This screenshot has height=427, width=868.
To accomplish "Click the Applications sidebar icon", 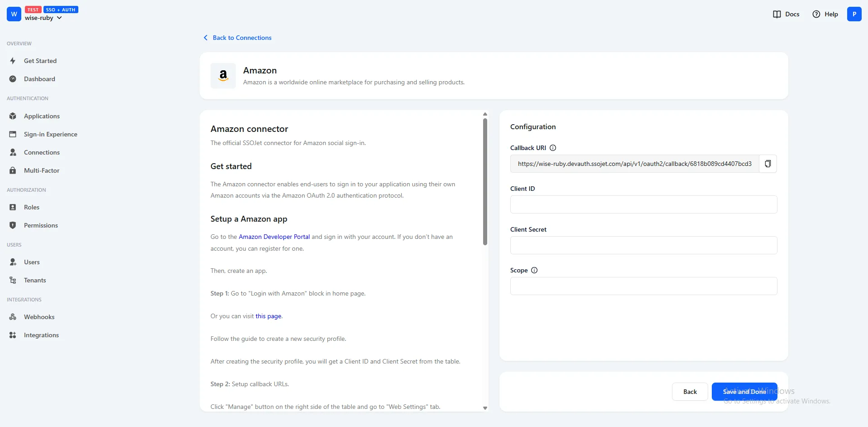I will [13, 116].
